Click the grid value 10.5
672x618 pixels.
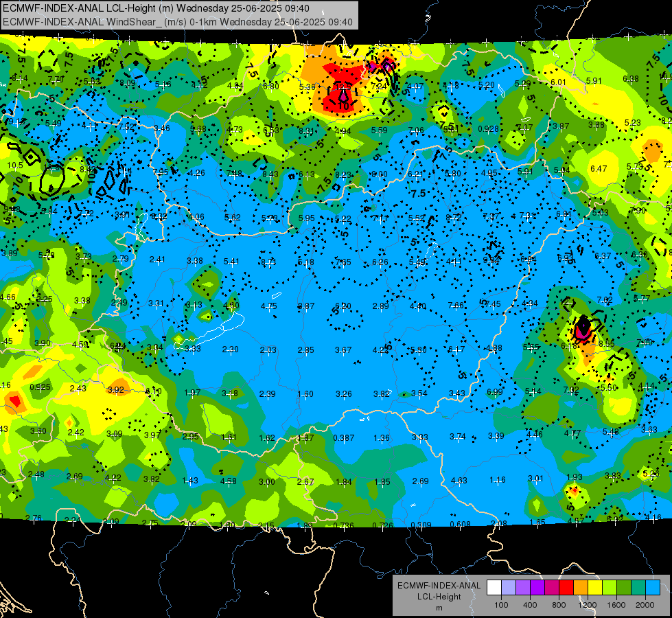pos(15,165)
